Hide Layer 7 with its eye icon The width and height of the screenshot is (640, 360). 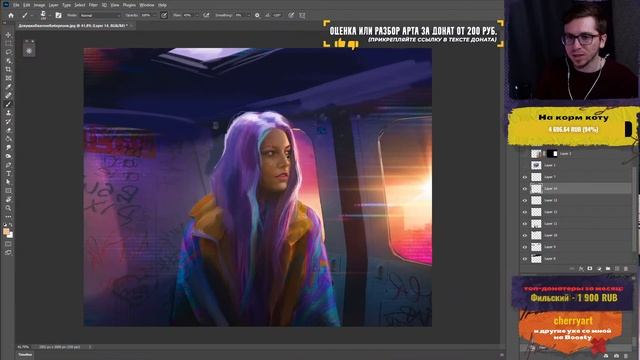click(x=525, y=177)
